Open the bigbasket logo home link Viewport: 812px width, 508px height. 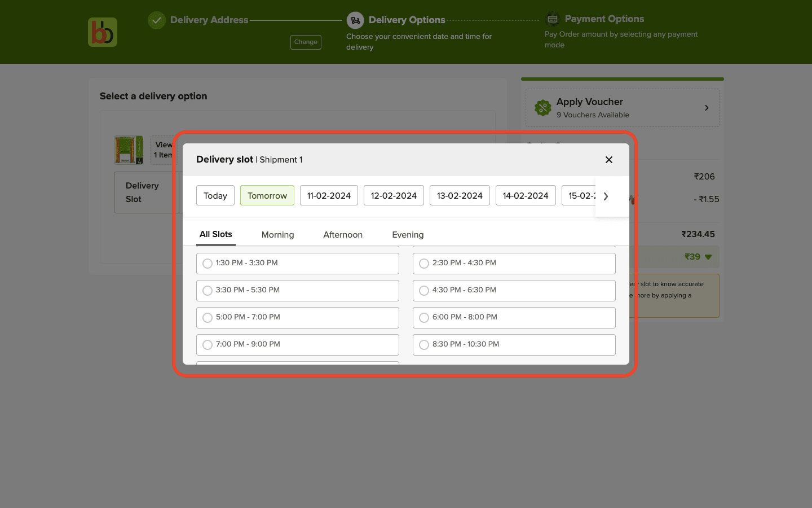[x=103, y=32]
